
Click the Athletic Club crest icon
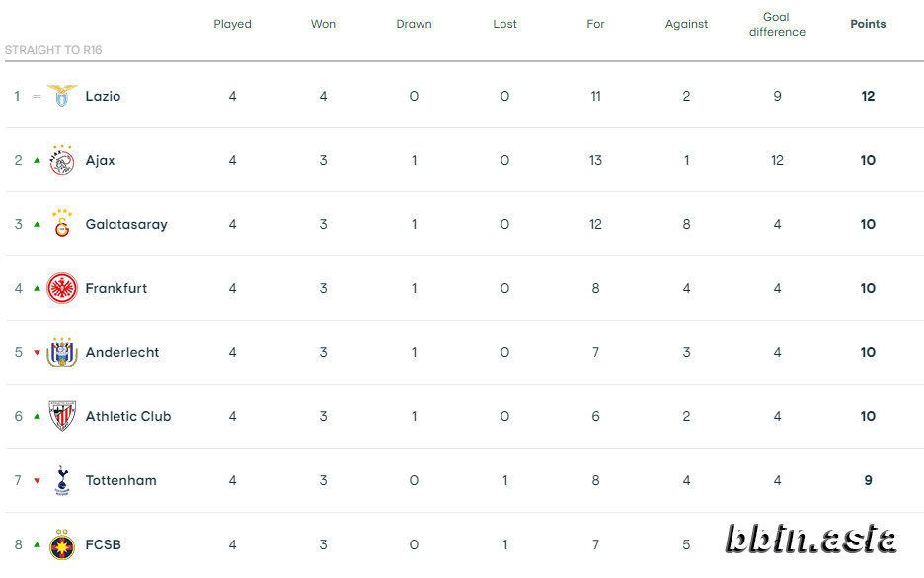pos(62,416)
